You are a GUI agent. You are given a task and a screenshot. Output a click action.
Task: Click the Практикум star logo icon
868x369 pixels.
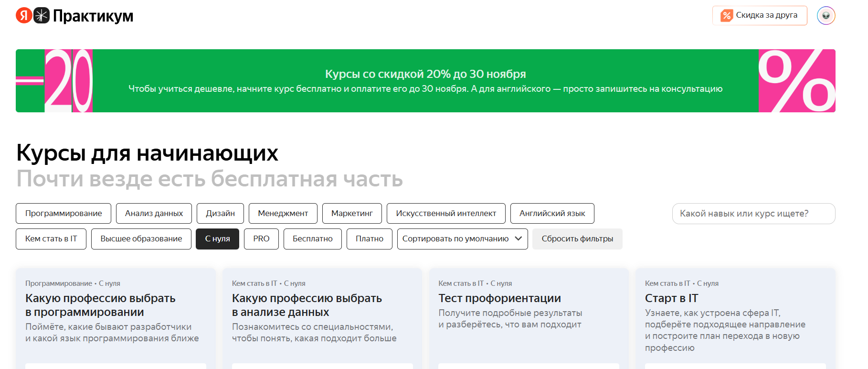pos(42,16)
